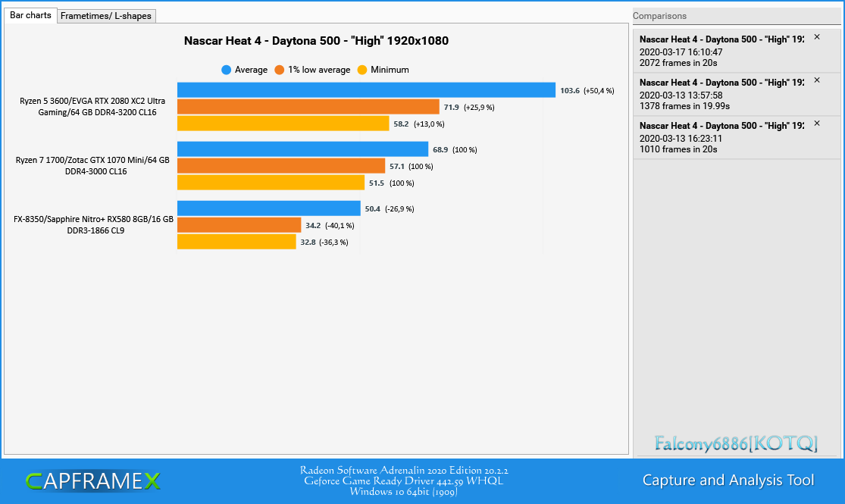845x504 pixels.
Task: Click the 32.8 minimum bar for FX-8350
Action: pyautogui.click(x=236, y=242)
